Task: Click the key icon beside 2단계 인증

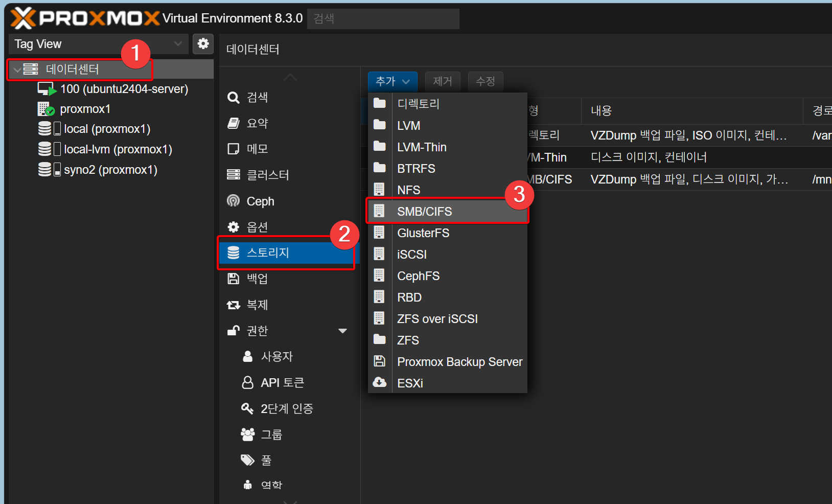Action: [x=248, y=408]
